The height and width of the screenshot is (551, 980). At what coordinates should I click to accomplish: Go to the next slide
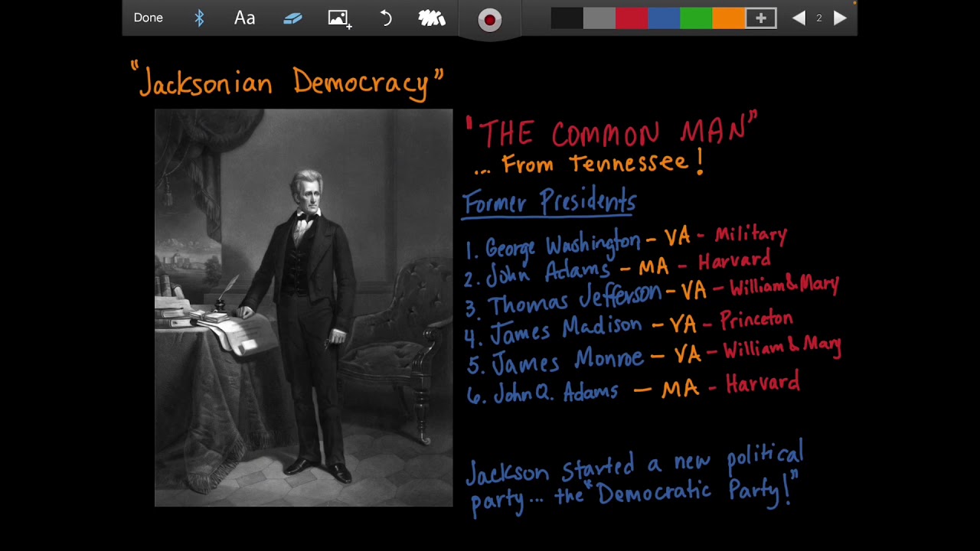coord(840,18)
